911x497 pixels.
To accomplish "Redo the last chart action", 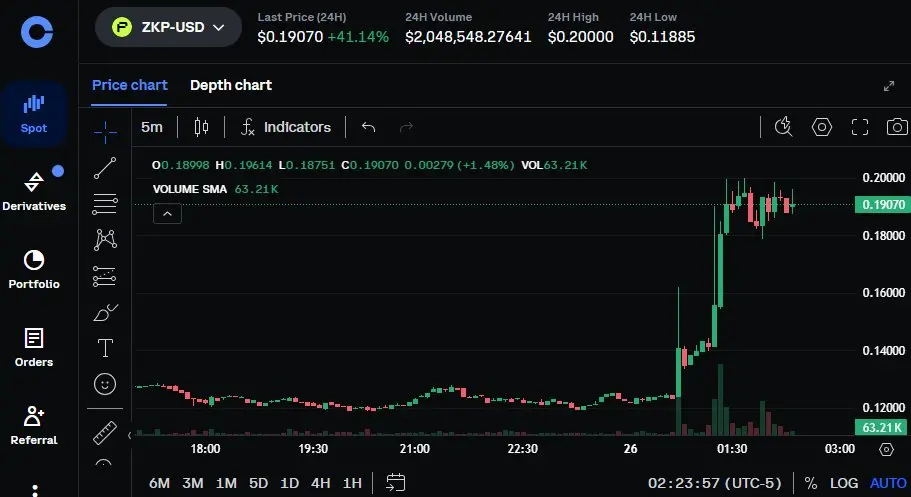I will [406, 127].
